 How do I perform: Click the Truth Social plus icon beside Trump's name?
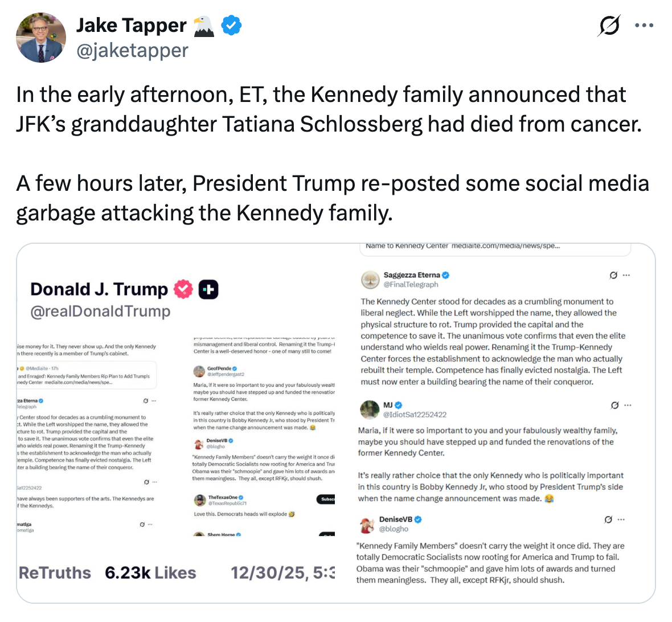[208, 289]
